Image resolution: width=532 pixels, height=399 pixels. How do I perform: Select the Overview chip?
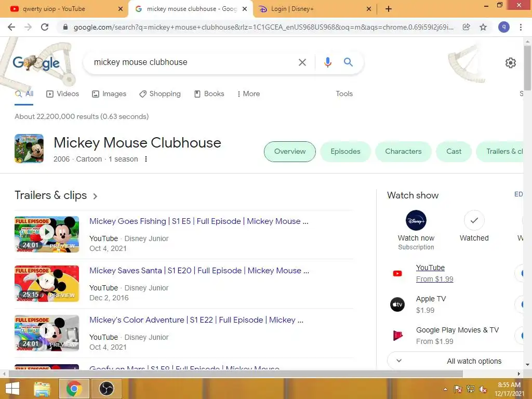point(290,152)
